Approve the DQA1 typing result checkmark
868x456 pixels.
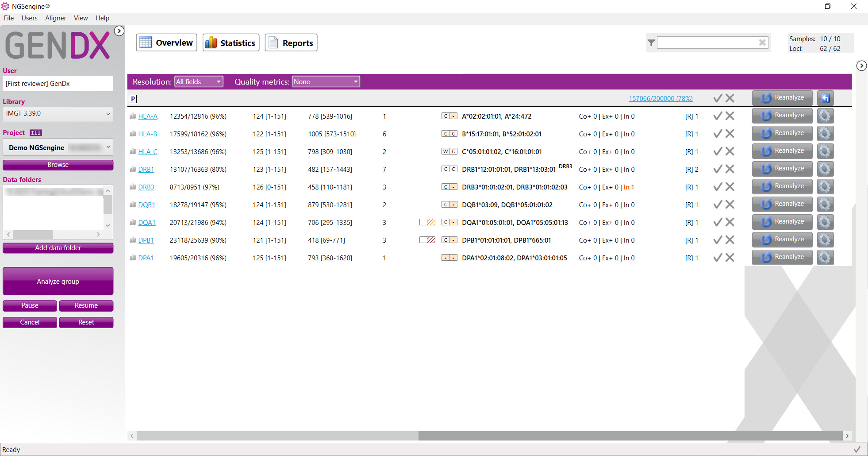pyautogui.click(x=718, y=222)
